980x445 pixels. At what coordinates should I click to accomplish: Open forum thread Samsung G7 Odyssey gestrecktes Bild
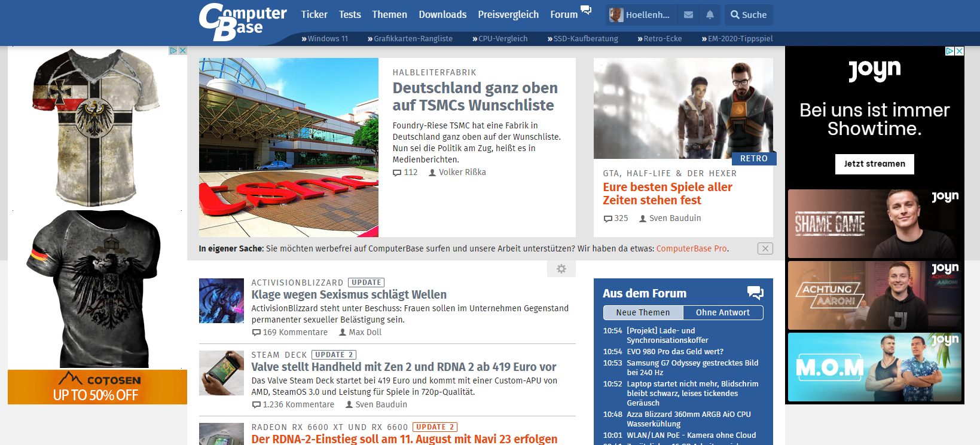[x=692, y=367]
